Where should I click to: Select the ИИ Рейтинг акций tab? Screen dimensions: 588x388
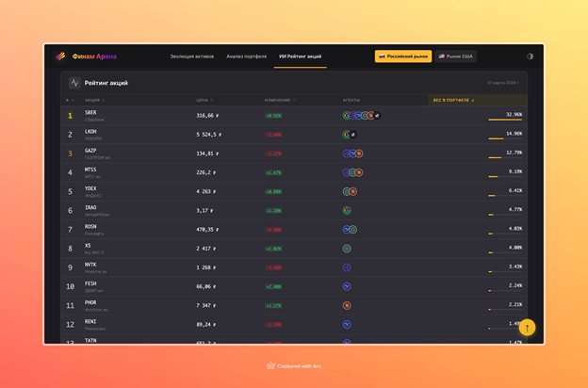click(x=300, y=57)
